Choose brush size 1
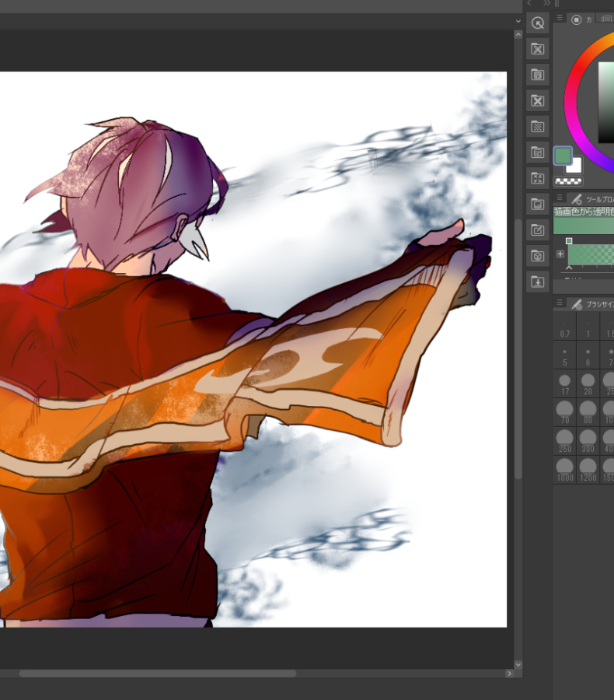 click(588, 327)
